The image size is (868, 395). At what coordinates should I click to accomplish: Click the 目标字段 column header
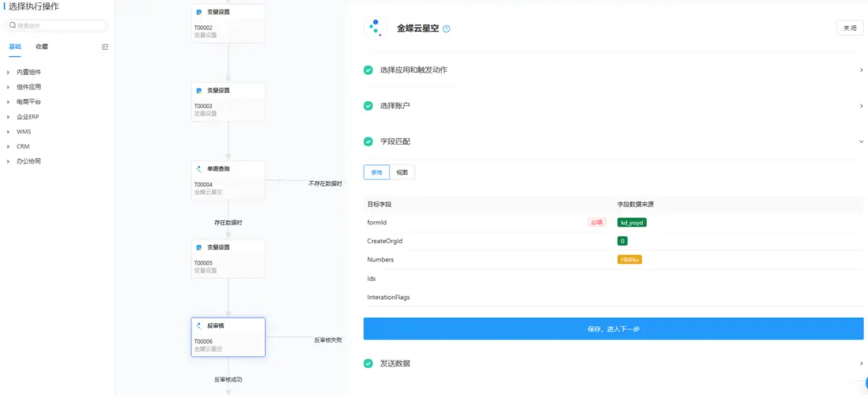pos(379,204)
